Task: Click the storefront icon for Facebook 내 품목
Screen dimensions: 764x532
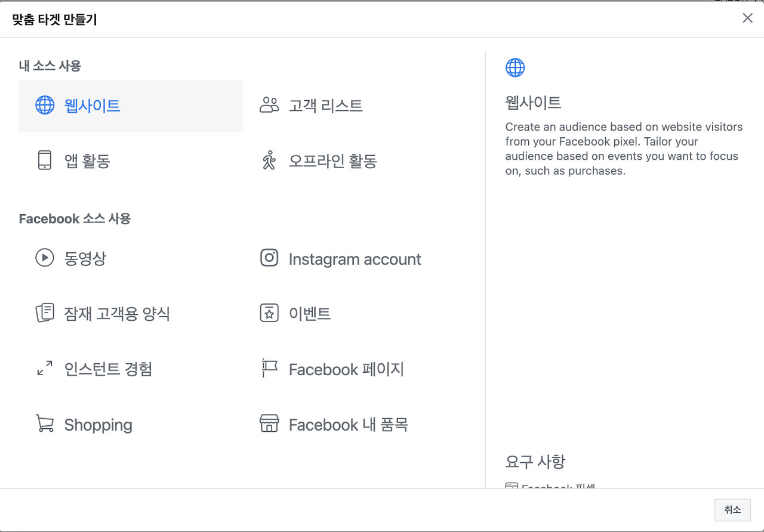Action: [269, 424]
